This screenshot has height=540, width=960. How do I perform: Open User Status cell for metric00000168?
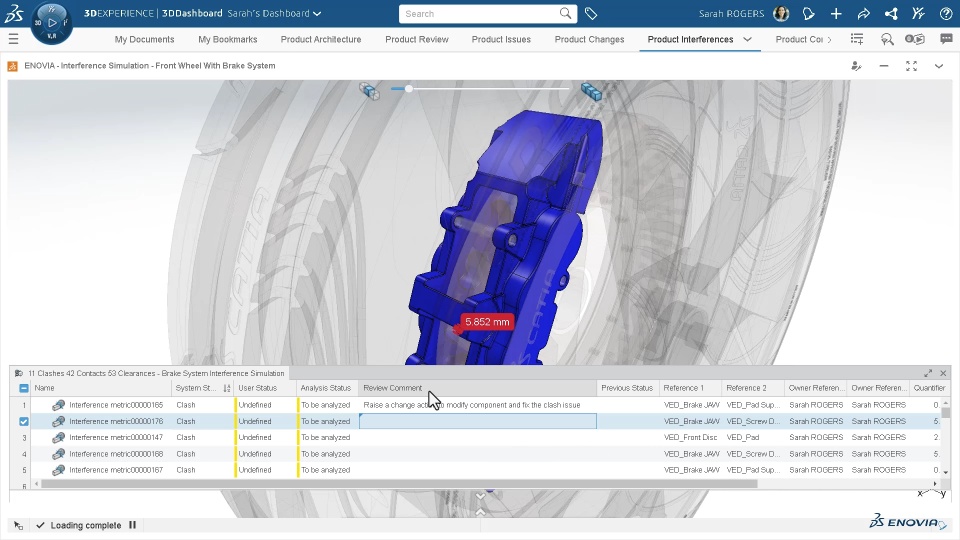pyautogui.click(x=264, y=454)
